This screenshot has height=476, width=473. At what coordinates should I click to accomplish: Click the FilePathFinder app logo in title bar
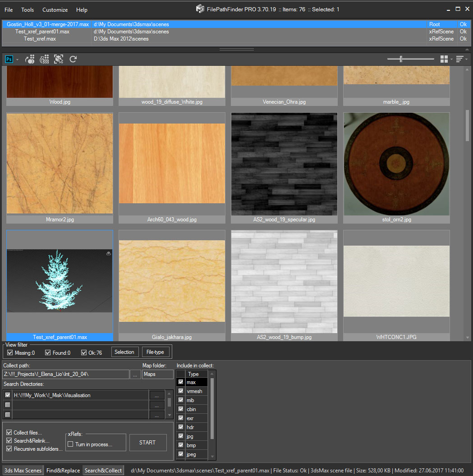(200, 9)
